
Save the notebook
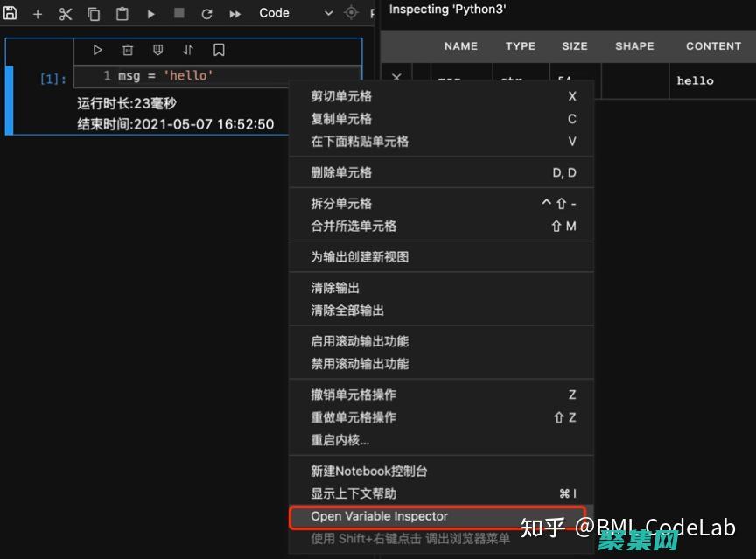coord(10,13)
